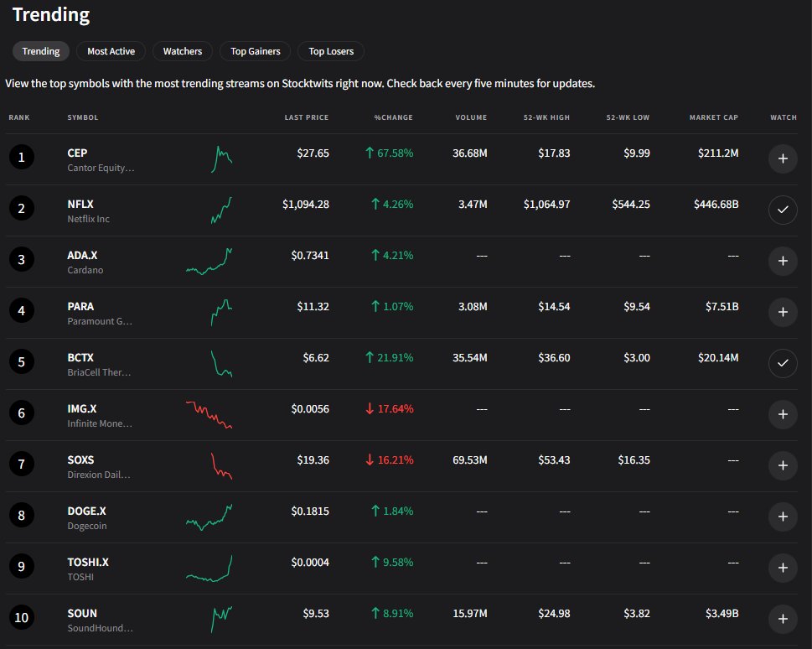Screen dimensions: 812x649
Task: Sort by the RANK column header
Action: (x=19, y=117)
